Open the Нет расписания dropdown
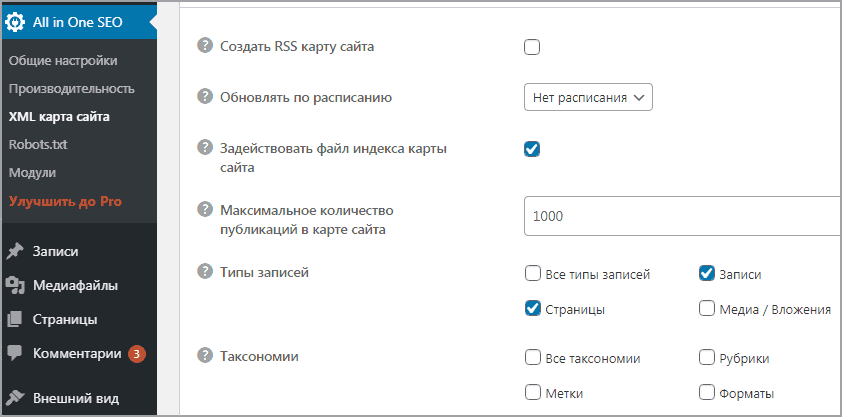Image resolution: width=842 pixels, height=417 pixels. tap(588, 97)
